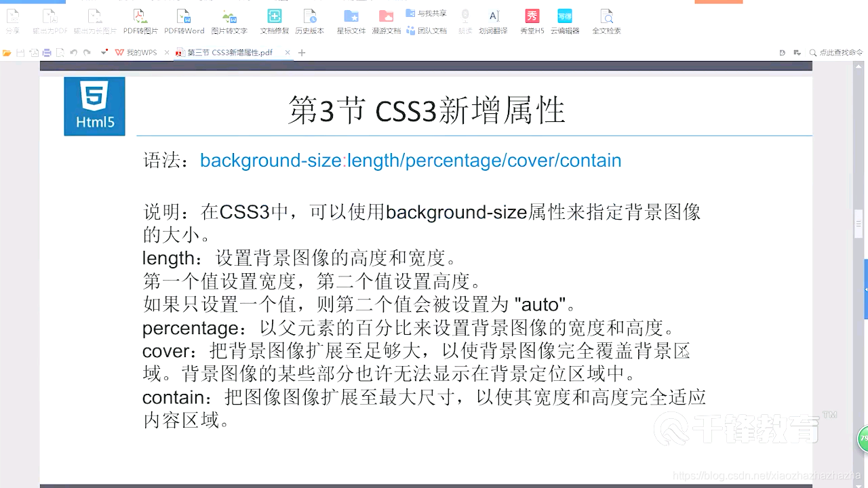The width and height of the screenshot is (868, 488).
Task: Click the print icon in quick access bar
Action: [x=47, y=52]
